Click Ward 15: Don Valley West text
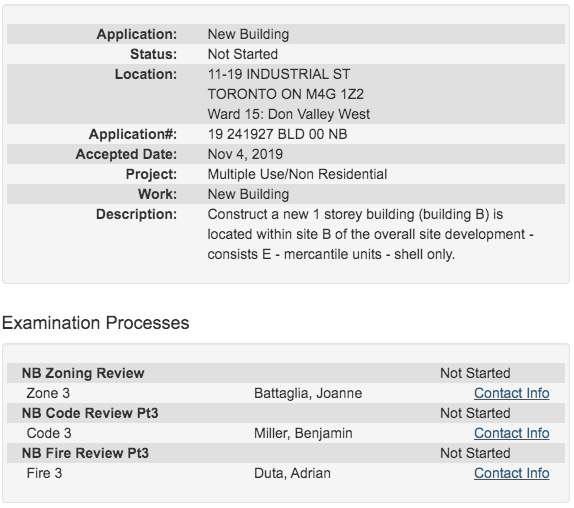The image size is (574, 508). click(x=289, y=114)
